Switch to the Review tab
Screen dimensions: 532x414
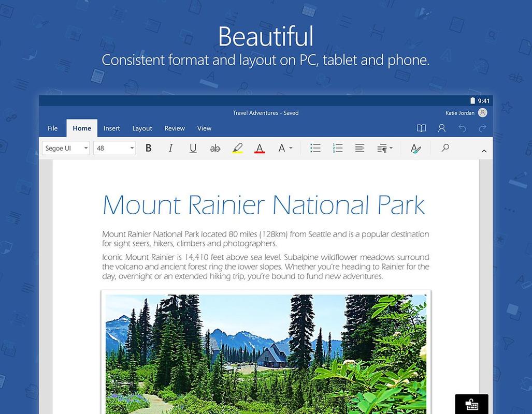(x=175, y=128)
